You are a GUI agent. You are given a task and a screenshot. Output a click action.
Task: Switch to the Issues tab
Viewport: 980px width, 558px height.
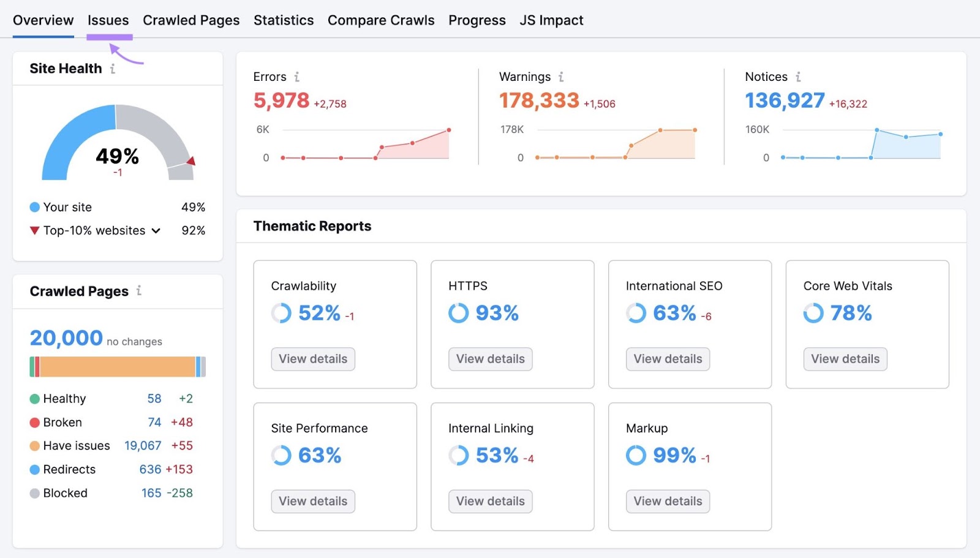click(x=108, y=20)
